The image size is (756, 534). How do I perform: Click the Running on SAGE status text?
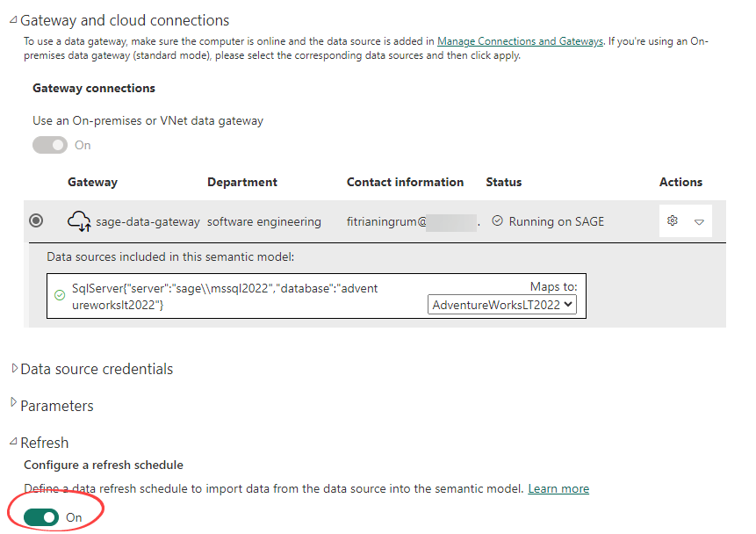(x=557, y=222)
